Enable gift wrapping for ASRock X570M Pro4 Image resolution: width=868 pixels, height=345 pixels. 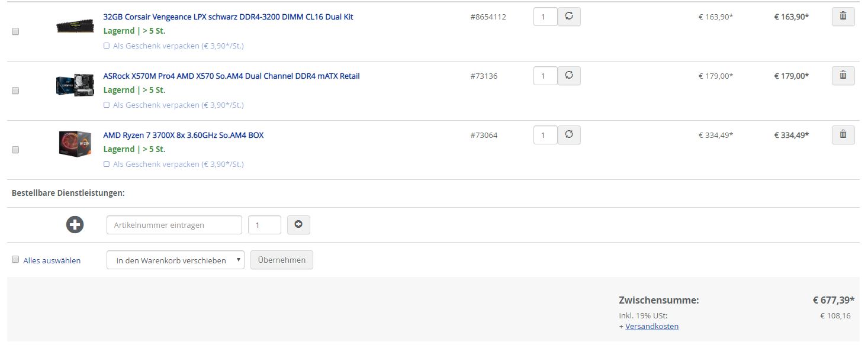[107, 105]
